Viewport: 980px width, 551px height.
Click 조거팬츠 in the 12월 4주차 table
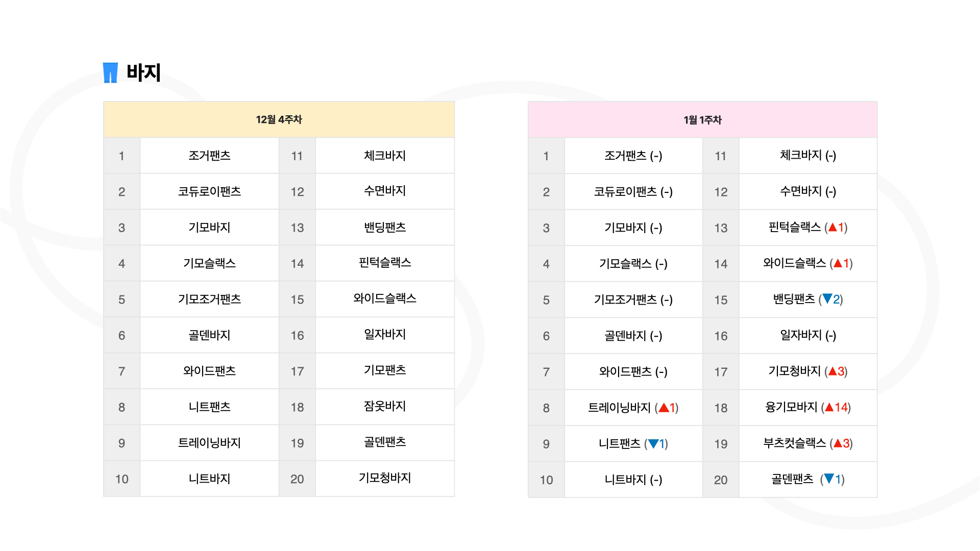coord(209,156)
